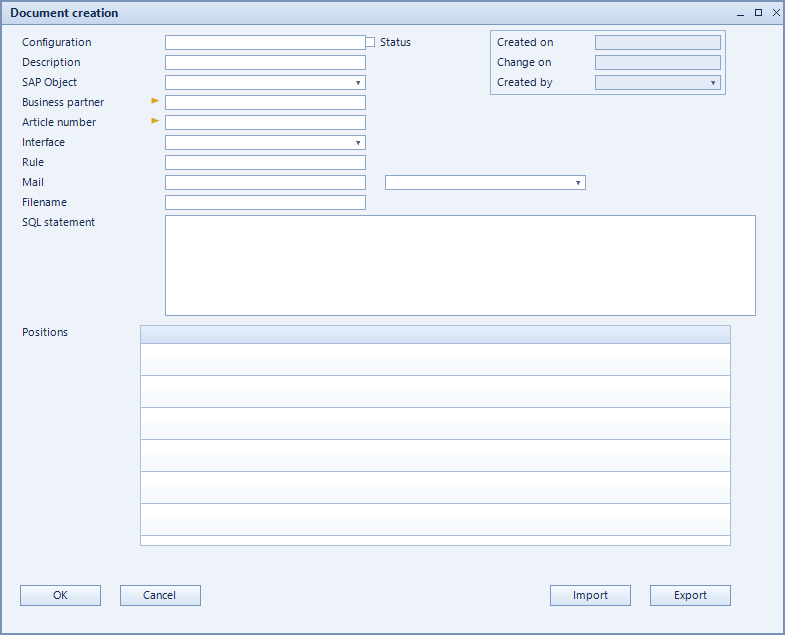The height and width of the screenshot is (635, 785).
Task: Toggle the Status checkbox
Action: [370, 43]
